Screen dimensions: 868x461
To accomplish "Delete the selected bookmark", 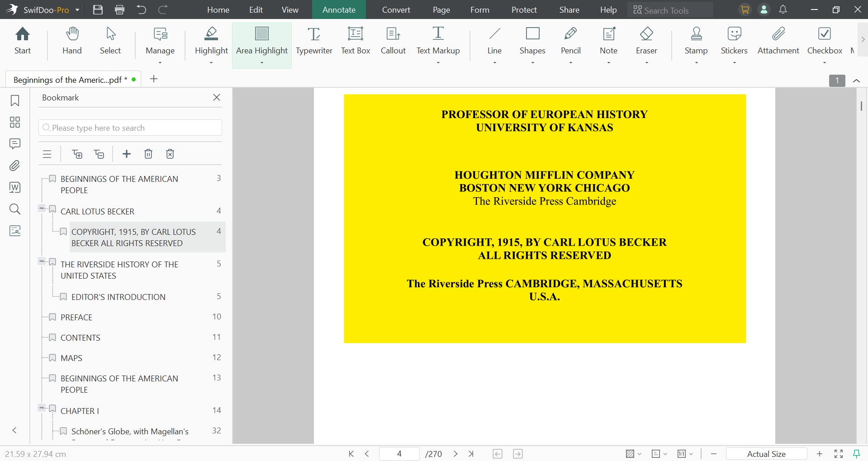I will coord(148,154).
